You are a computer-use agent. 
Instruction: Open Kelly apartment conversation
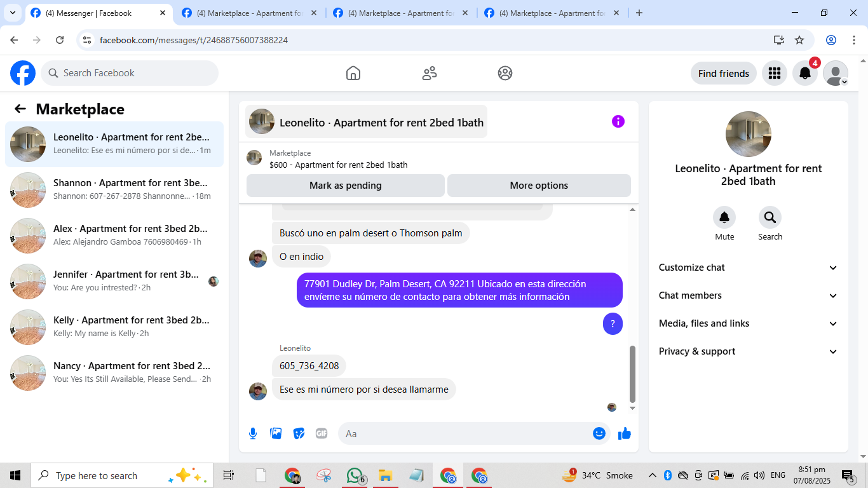coord(114,327)
